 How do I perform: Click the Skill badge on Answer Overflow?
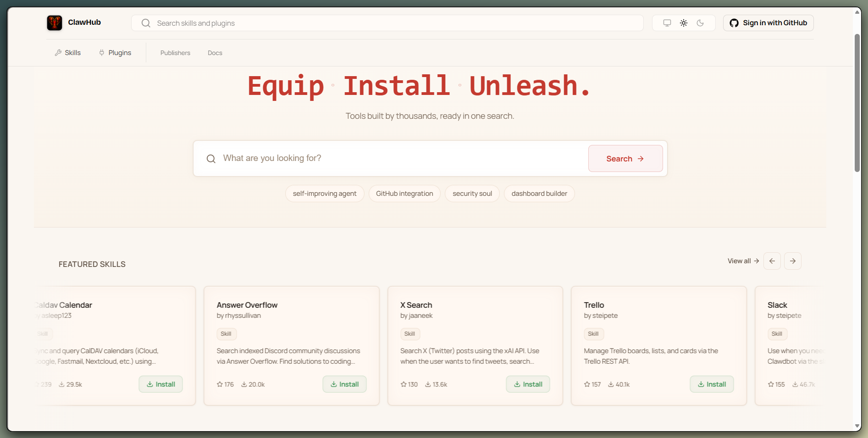point(226,334)
